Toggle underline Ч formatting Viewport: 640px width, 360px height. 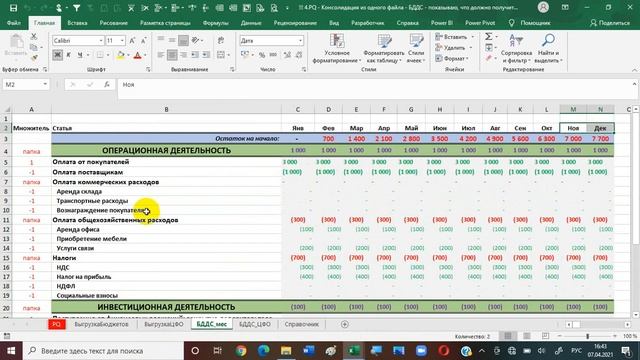[x=80, y=55]
